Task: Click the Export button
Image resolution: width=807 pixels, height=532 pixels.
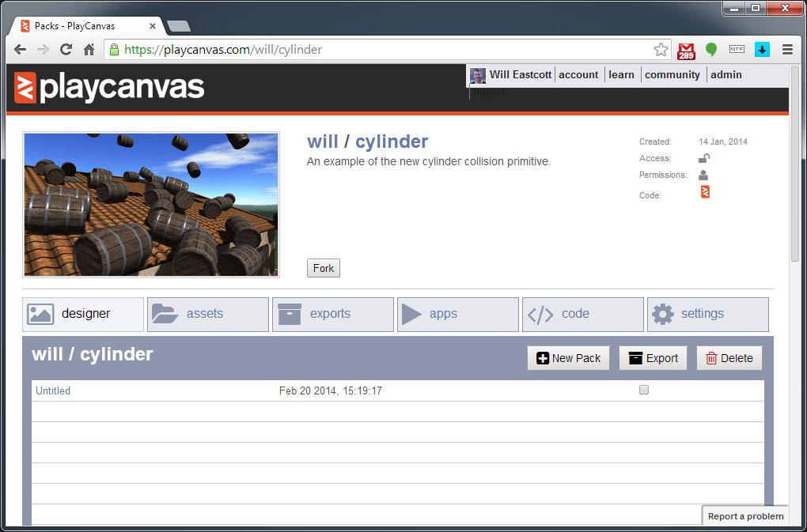Action: coord(653,358)
